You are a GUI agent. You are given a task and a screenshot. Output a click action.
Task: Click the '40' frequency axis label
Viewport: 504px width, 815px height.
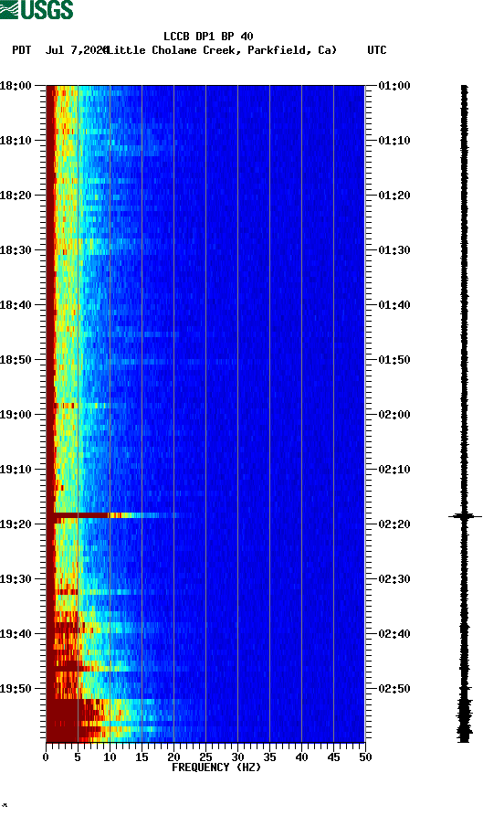(301, 757)
